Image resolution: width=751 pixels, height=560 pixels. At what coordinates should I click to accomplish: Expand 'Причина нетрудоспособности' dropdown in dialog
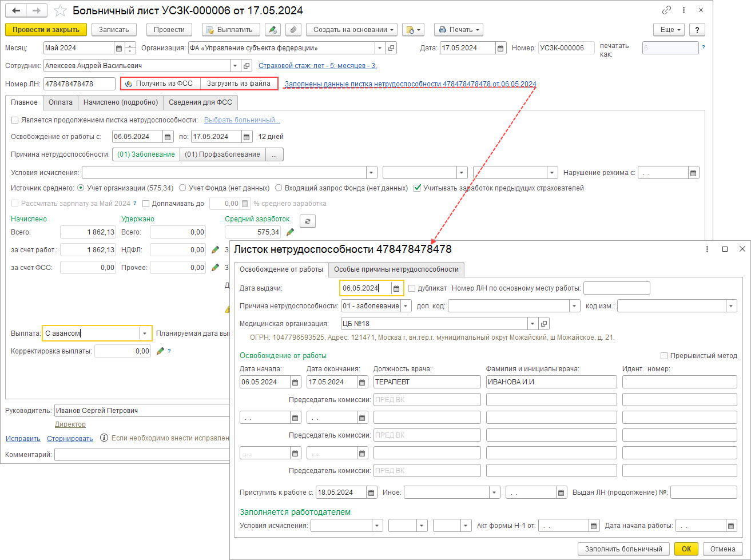tap(406, 306)
